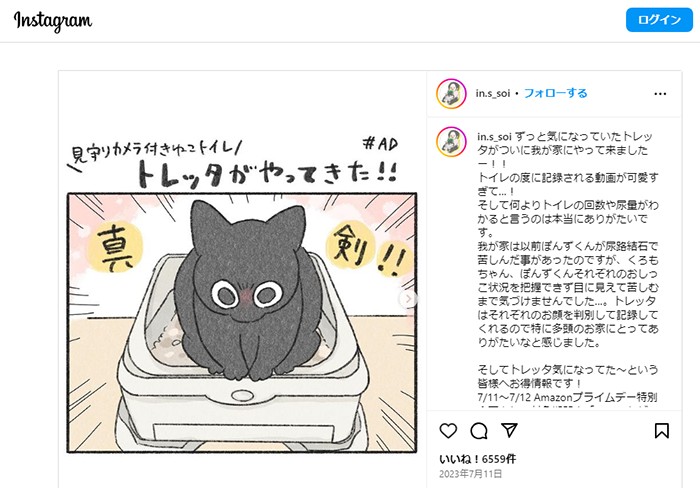Open the comment speech bubble icon
The height and width of the screenshot is (488, 700).
pyautogui.click(x=479, y=431)
